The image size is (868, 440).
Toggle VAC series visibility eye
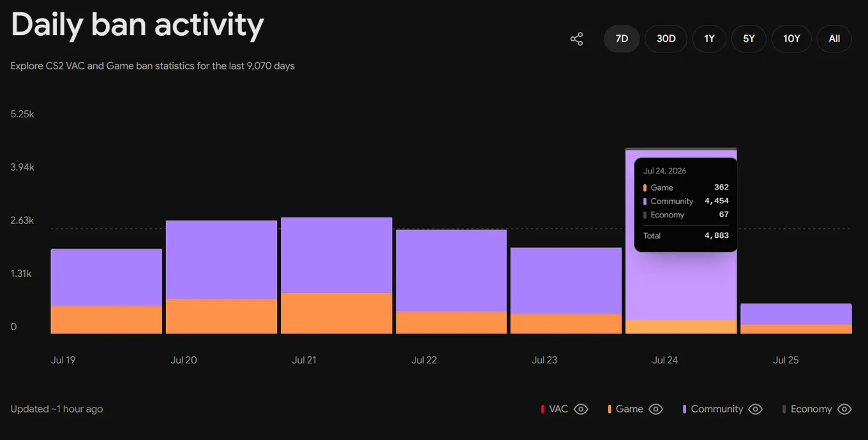click(581, 409)
